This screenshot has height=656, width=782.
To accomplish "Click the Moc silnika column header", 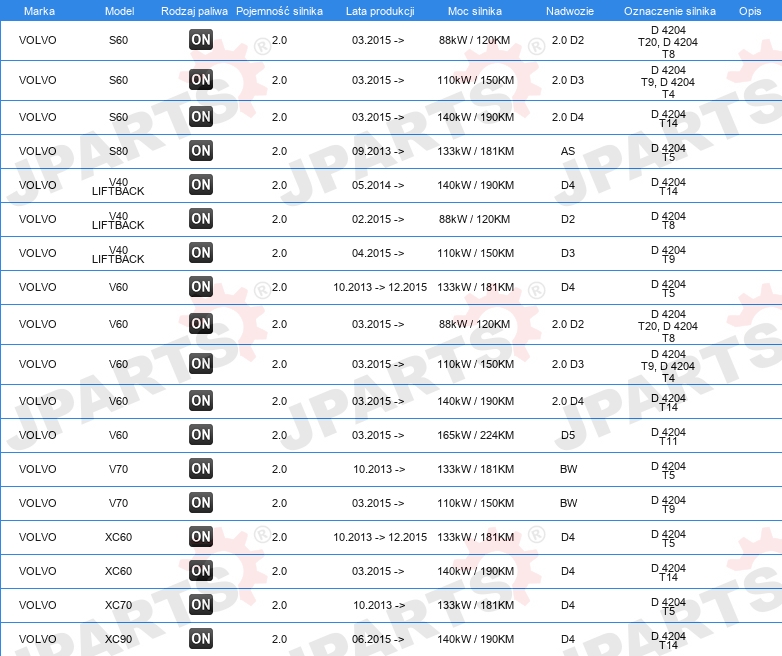I will click(475, 11).
